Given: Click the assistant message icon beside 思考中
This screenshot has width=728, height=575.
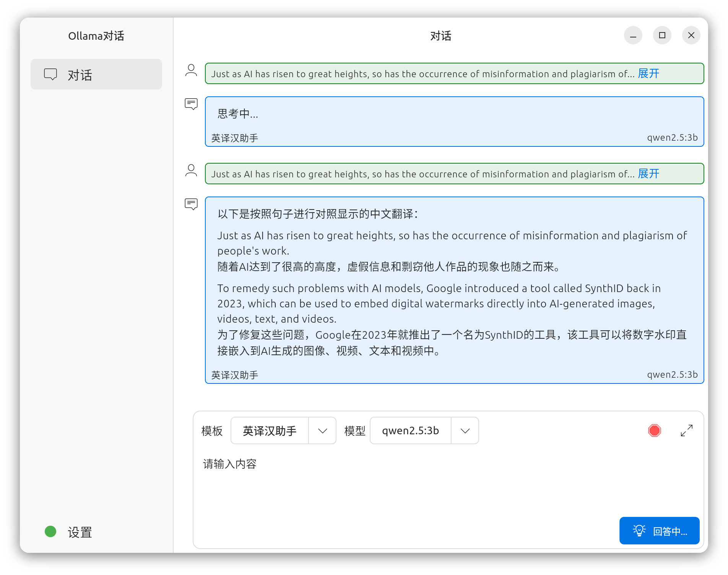Looking at the screenshot, I should tap(191, 104).
